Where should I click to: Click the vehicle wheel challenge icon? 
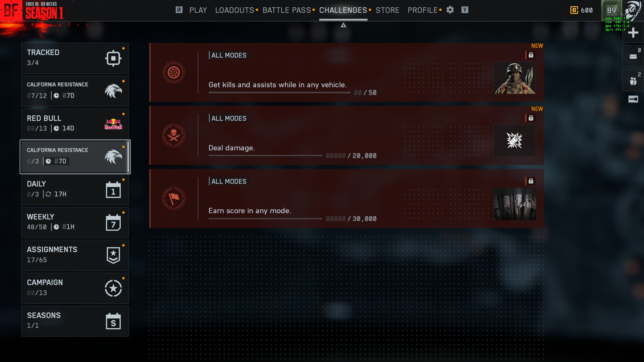174,73
